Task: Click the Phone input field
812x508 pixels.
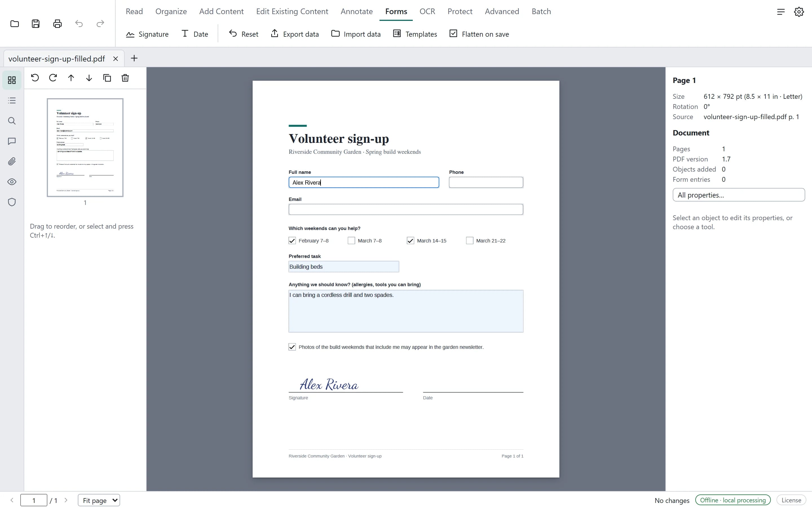Action: [x=486, y=182]
